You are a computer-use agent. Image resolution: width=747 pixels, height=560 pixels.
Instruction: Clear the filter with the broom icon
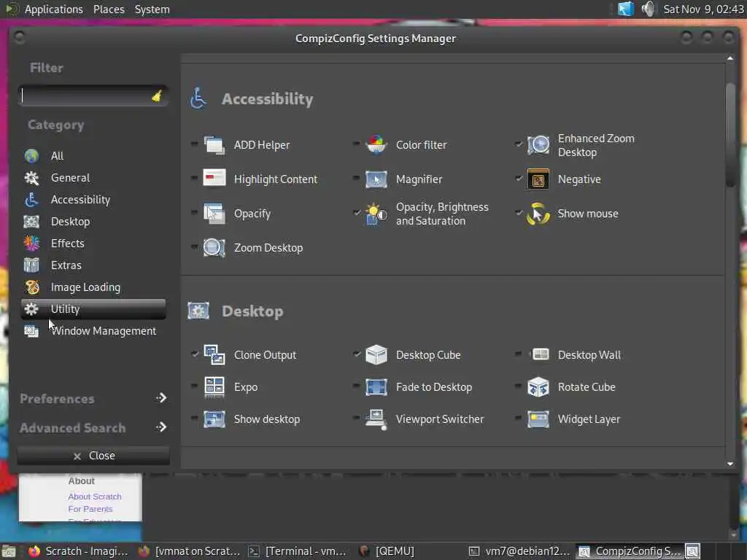[157, 96]
